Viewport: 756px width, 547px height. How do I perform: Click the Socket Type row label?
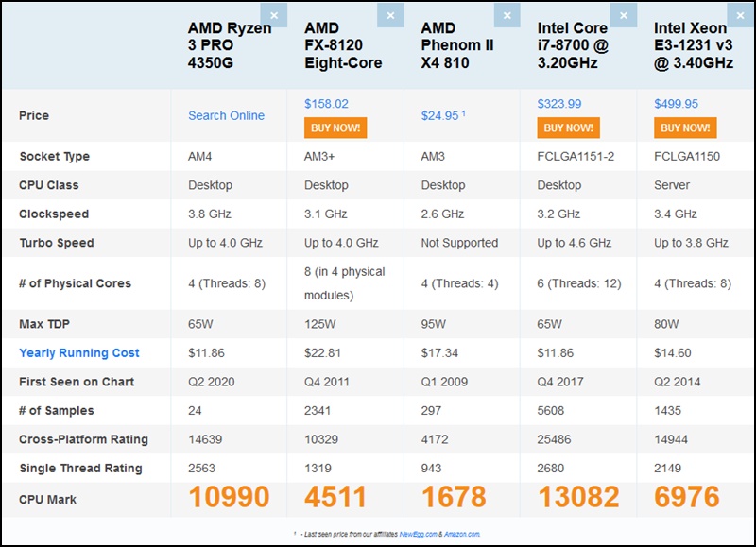55,157
